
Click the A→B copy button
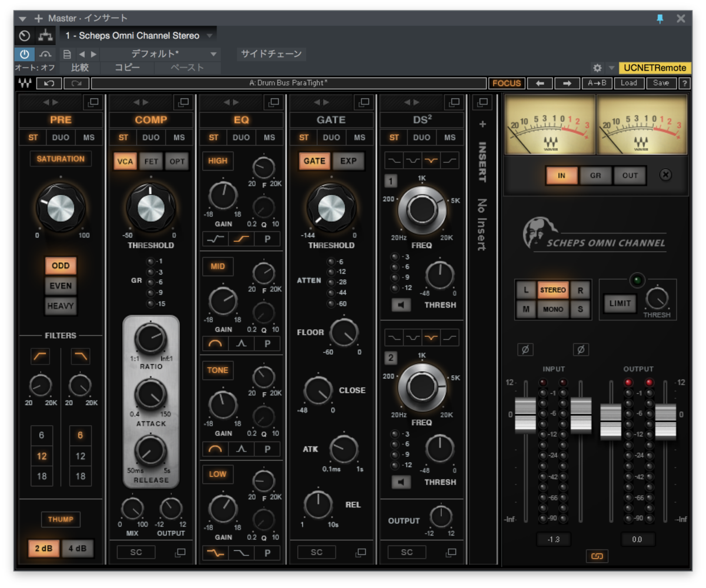point(597,83)
